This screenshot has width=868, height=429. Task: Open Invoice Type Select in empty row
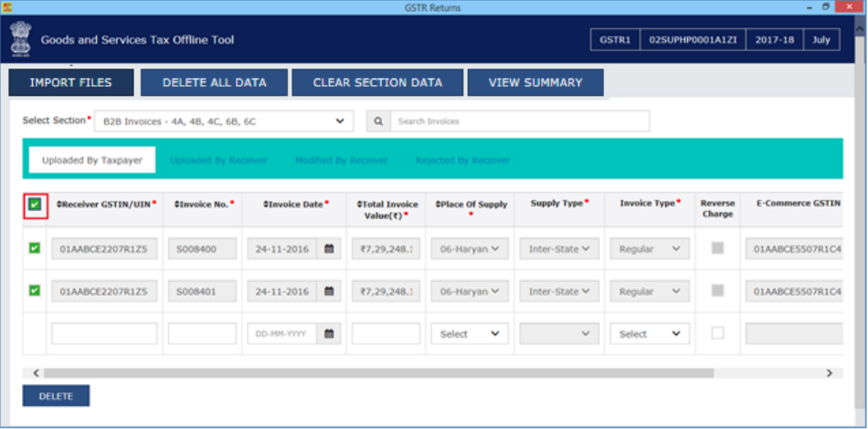[650, 334]
